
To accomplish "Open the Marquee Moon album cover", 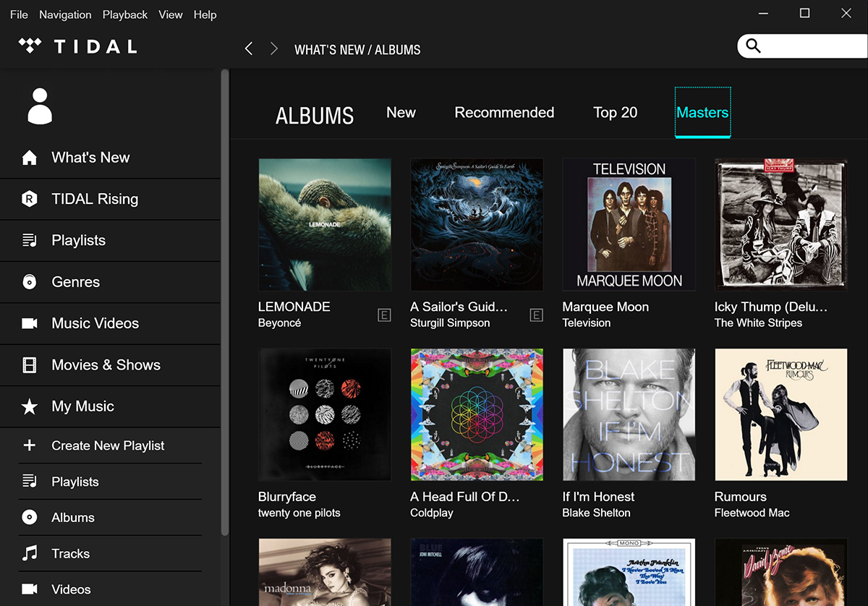I will (629, 225).
